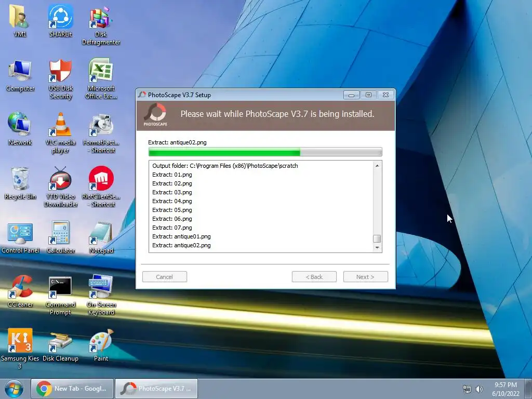Select the Microsoft Office Excel shortcut
This screenshot has width=532, height=399.
[x=101, y=79]
